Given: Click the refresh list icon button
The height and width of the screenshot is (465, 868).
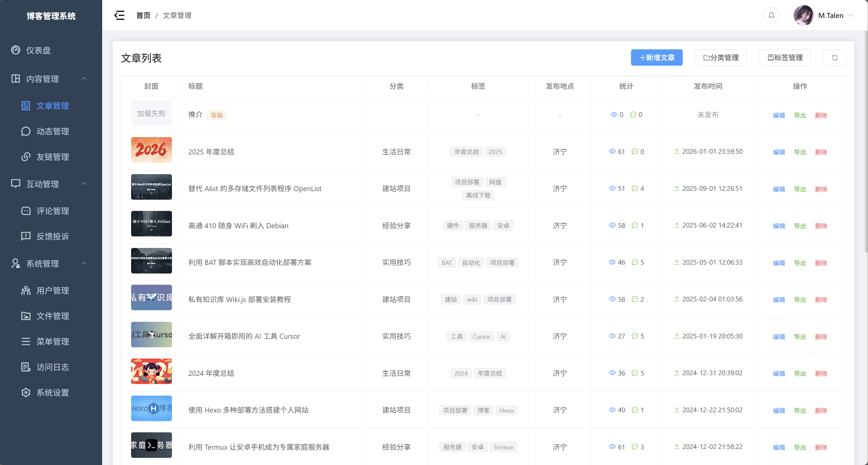Looking at the screenshot, I should [834, 57].
